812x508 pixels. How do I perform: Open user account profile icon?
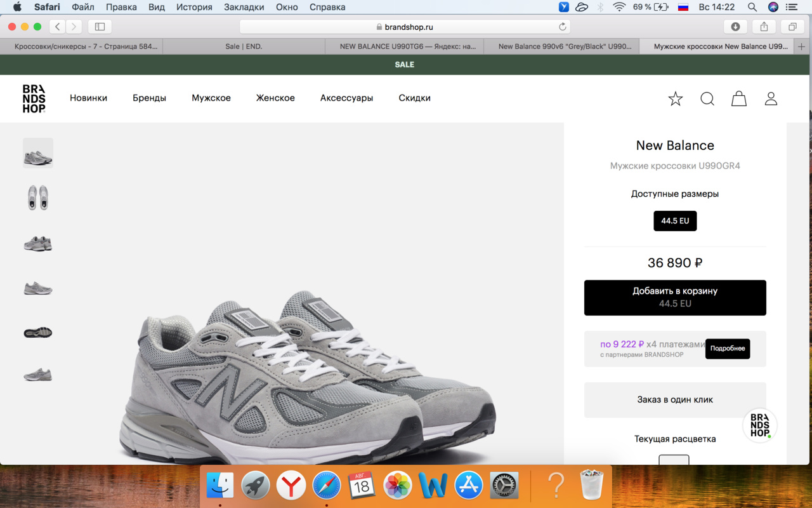click(771, 98)
